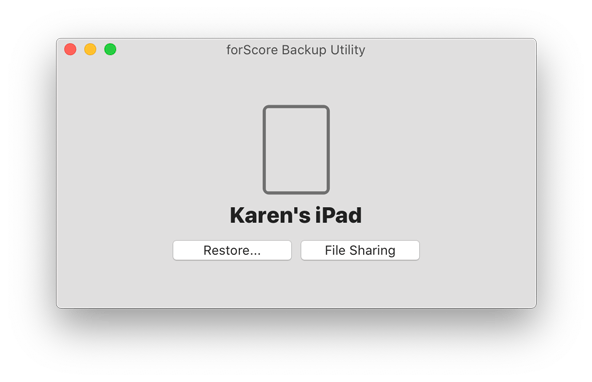The height and width of the screenshot is (382, 592).
Task: Select the iPad outline device icon
Action: 296,149
